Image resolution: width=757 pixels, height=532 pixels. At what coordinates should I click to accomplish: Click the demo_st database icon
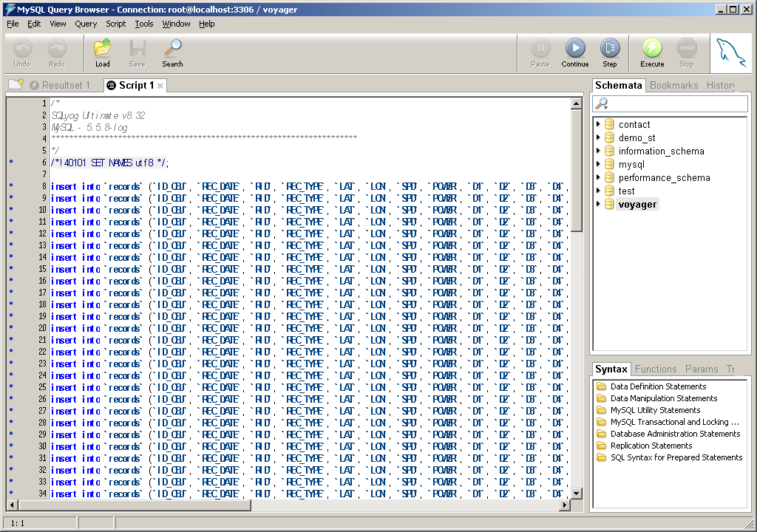[609, 137]
